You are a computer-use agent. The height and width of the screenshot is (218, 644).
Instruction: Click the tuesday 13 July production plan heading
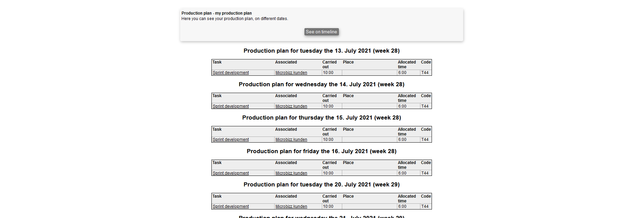(321, 51)
